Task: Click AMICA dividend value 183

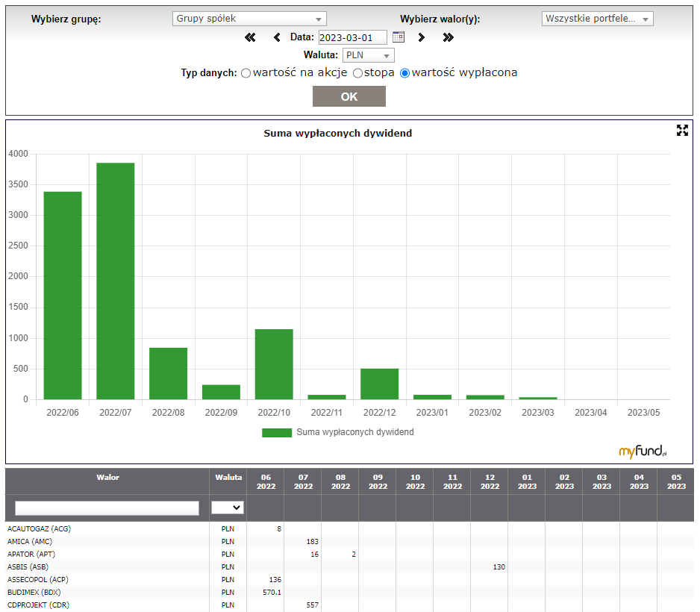Action: click(x=313, y=541)
